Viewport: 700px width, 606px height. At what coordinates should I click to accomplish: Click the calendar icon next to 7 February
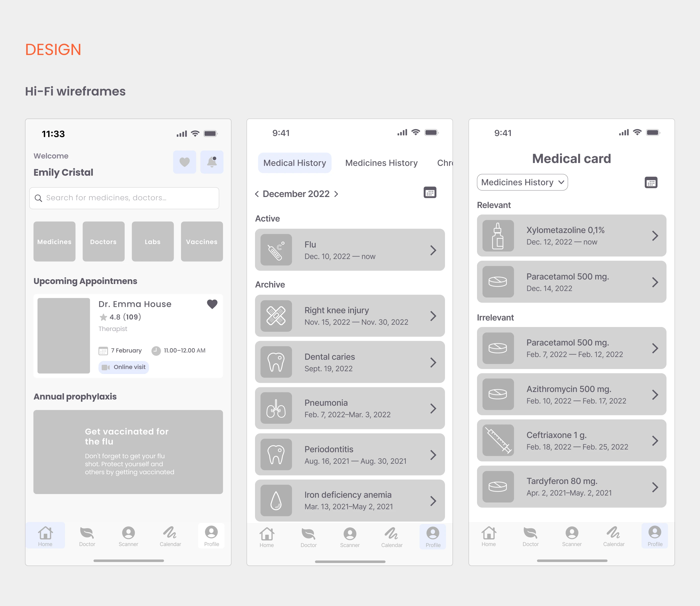coord(103,351)
